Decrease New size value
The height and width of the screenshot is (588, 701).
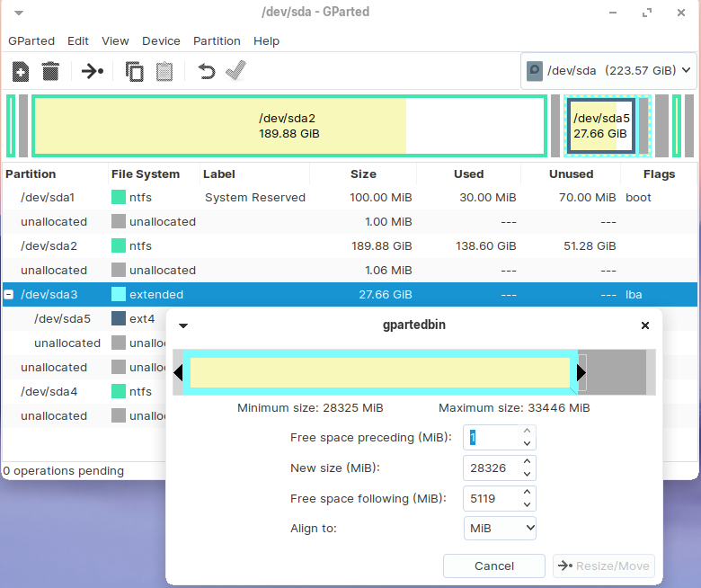[527, 474]
